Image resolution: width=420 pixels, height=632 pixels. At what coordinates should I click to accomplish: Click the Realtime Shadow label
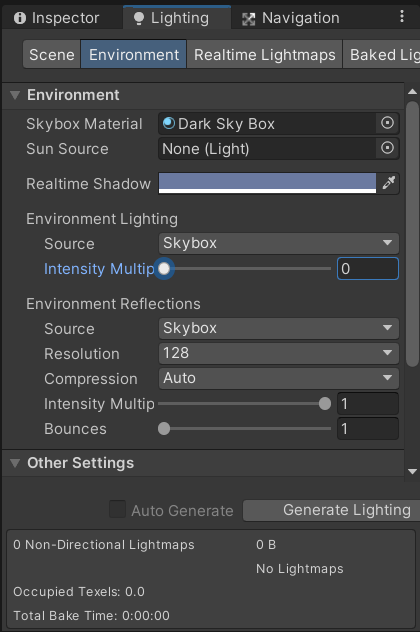coord(88,184)
